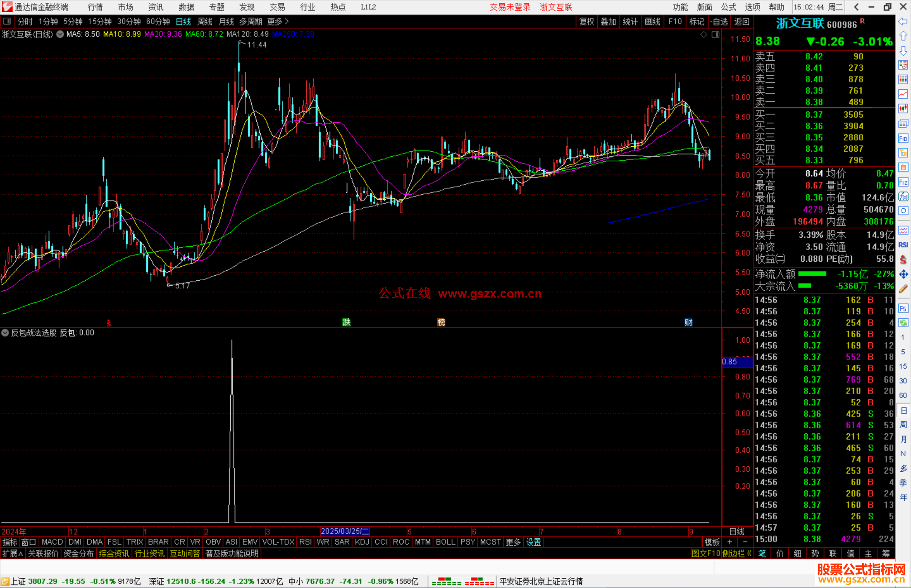Click the RSI indicator sidebar icon
The height and width of the screenshot is (588, 911).
[903, 244]
